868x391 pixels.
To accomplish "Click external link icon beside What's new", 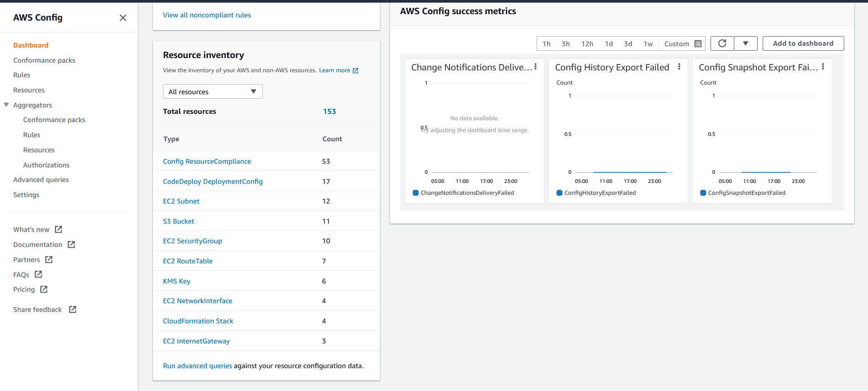I will click(59, 230).
